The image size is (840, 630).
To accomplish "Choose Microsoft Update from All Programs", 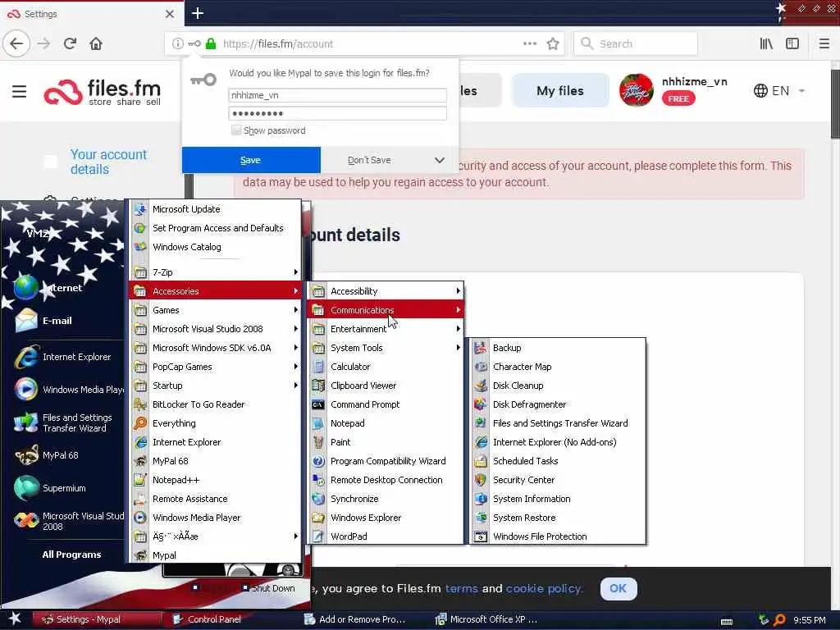I will point(216,209).
